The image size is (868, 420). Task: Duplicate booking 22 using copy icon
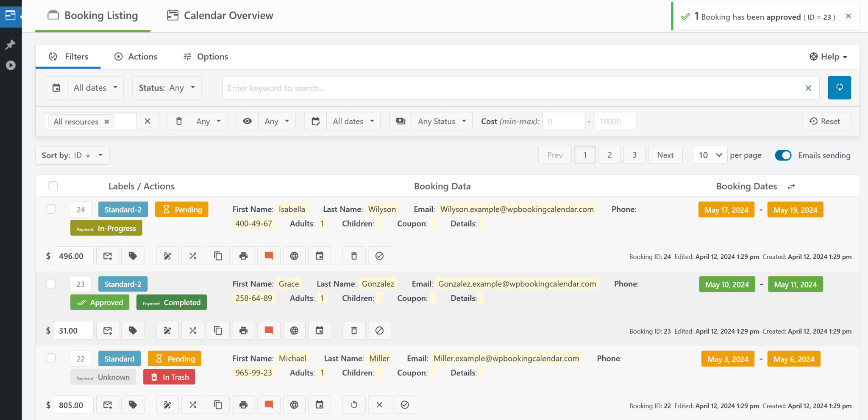coord(218,405)
